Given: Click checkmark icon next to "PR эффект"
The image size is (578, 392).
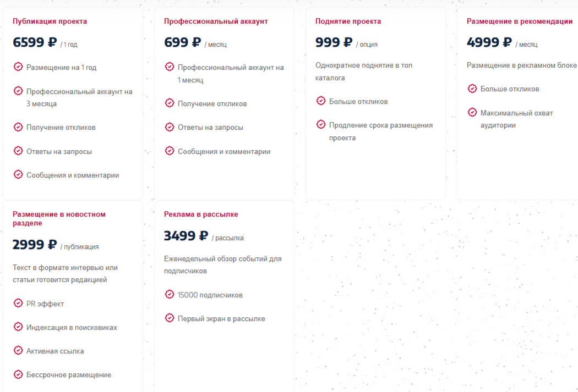Looking at the screenshot, I should click(18, 303).
